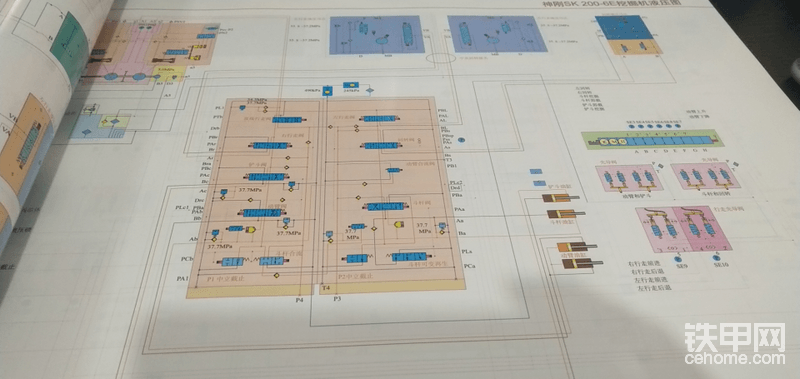Click the P2中立截止 (P2 neutral cut-off) label
Image resolution: width=800 pixels, height=379 pixels.
pos(355,276)
